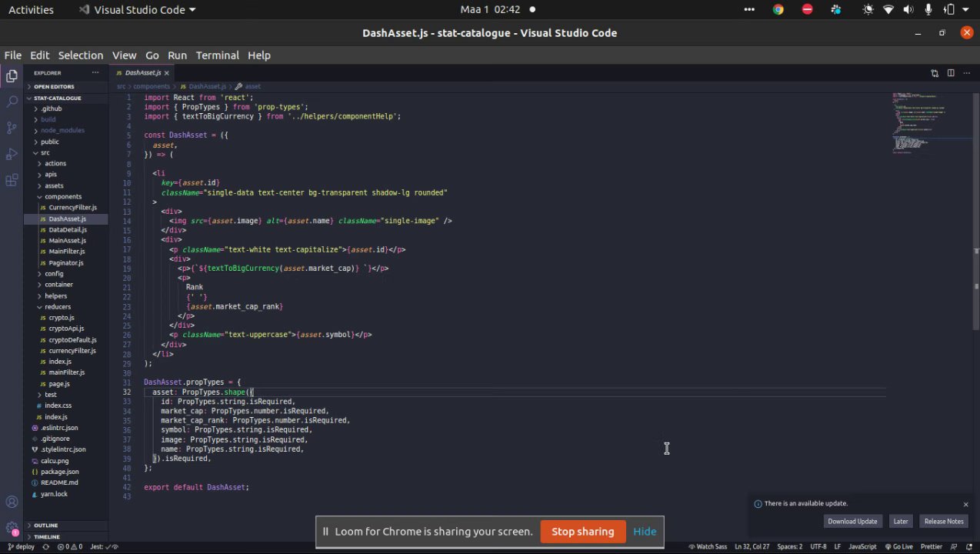
Task: Open the Extensions view
Action: click(12, 180)
